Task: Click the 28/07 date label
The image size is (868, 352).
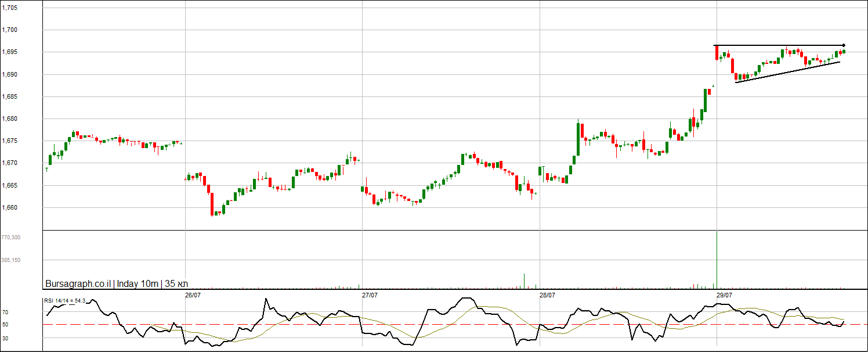Action: click(x=547, y=295)
